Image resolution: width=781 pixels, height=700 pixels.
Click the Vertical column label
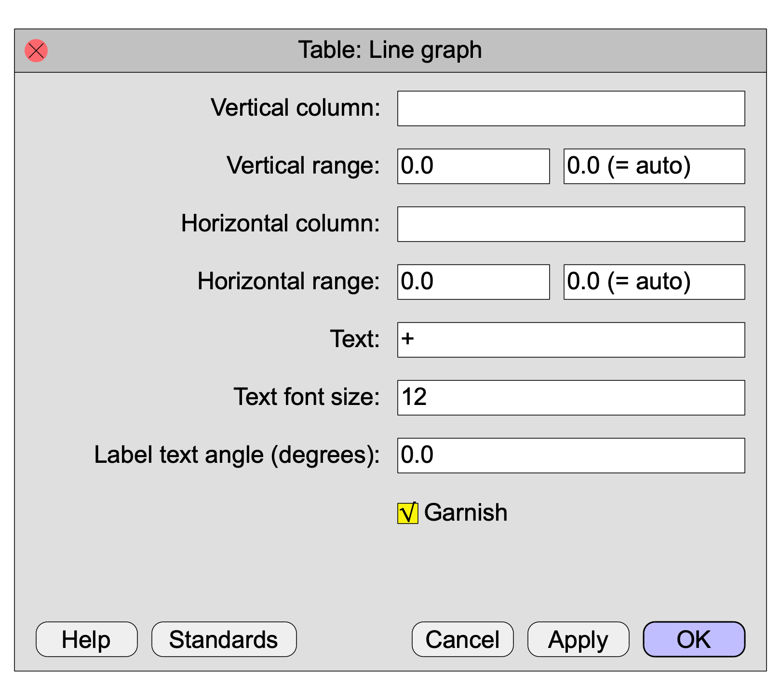coord(296,108)
